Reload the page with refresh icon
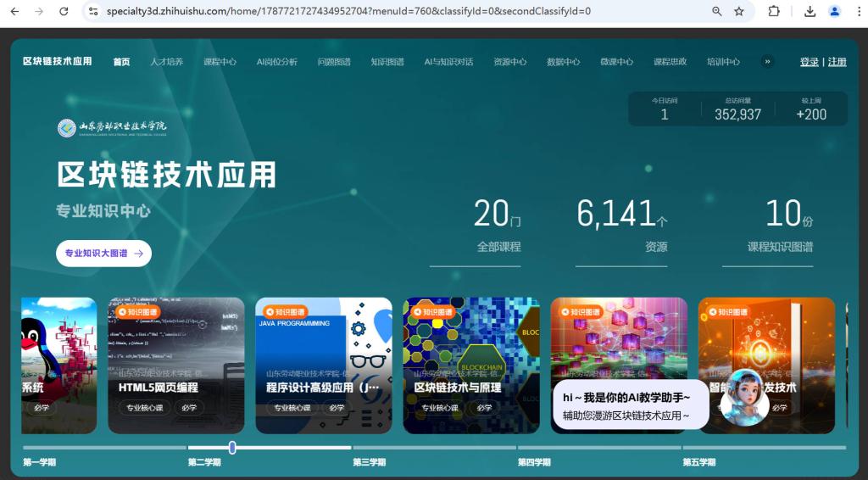This screenshot has height=480, width=868. coord(64,11)
